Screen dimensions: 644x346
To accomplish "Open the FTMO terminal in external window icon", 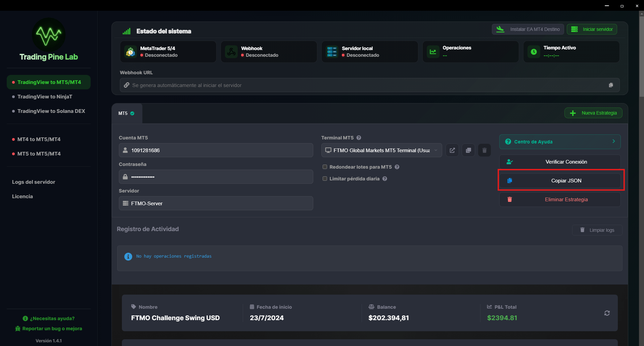I will click(452, 150).
